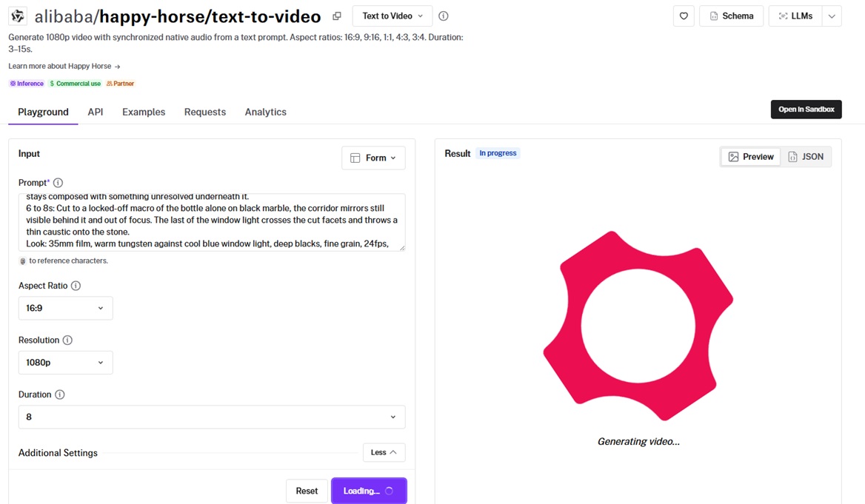Open the Analytics tab
The width and height of the screenshot is (865, 504).
(x=265, y=112)
